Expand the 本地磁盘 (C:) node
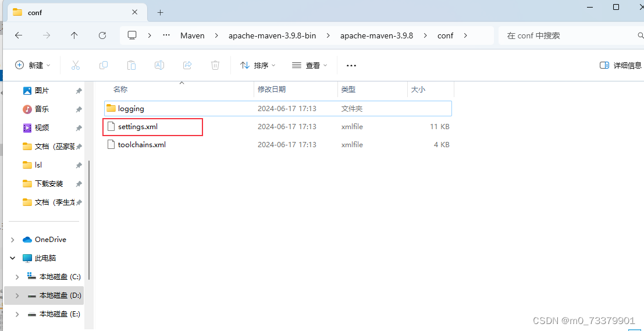Screen dimensions: 644x331 pyautogui.click(x=17, y=277)
